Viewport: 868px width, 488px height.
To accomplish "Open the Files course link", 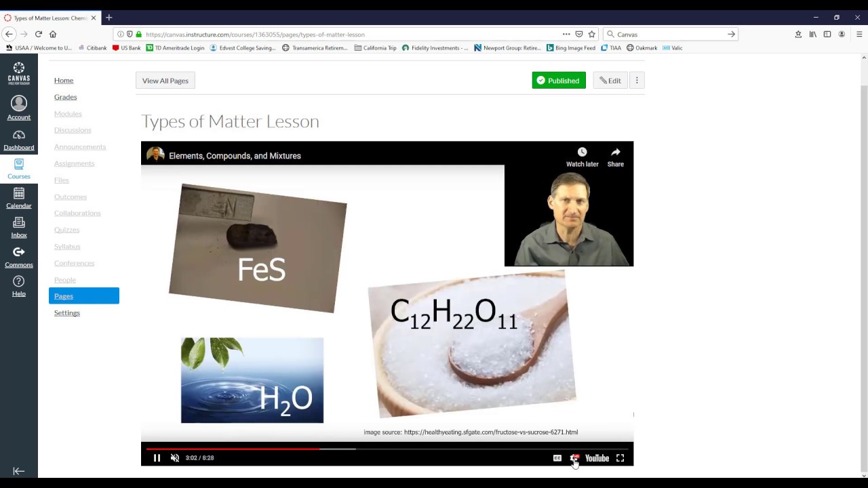I will [x=62, y=180].
